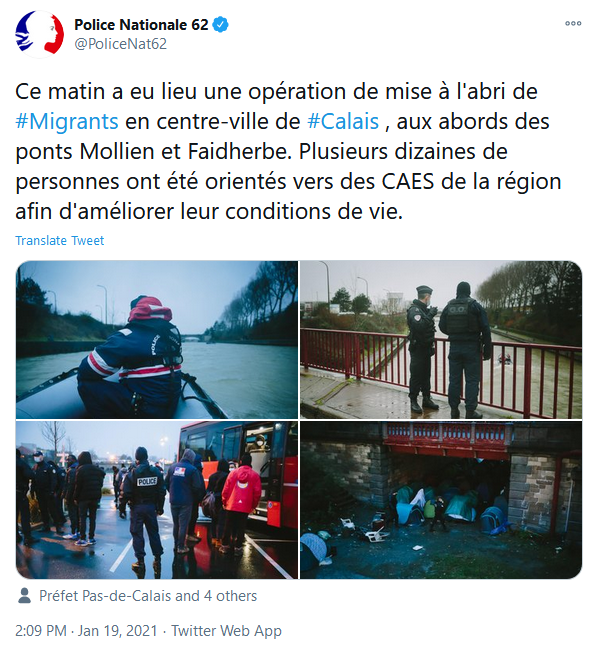Open the Police Nationale 62 display name
598x651 pixels.
[141, 24]
